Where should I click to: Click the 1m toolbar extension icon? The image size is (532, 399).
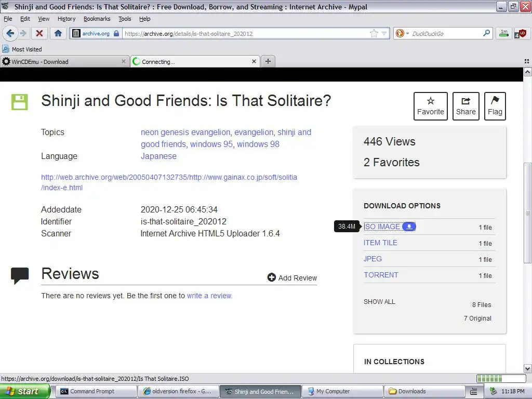pyautogui.click(x=504, y=33)
